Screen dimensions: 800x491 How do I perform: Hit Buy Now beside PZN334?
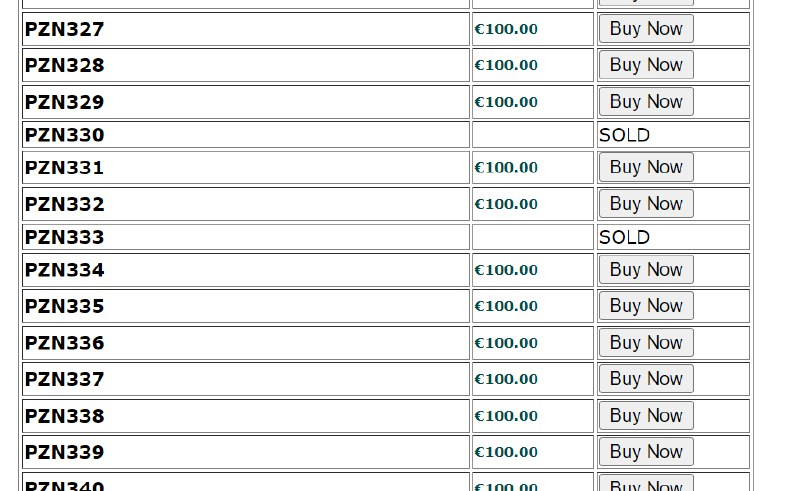645,270
